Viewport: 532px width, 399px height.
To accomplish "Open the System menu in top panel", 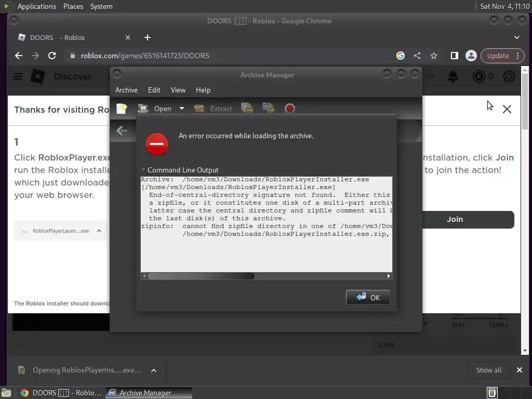I will click(x=101, y=6).
